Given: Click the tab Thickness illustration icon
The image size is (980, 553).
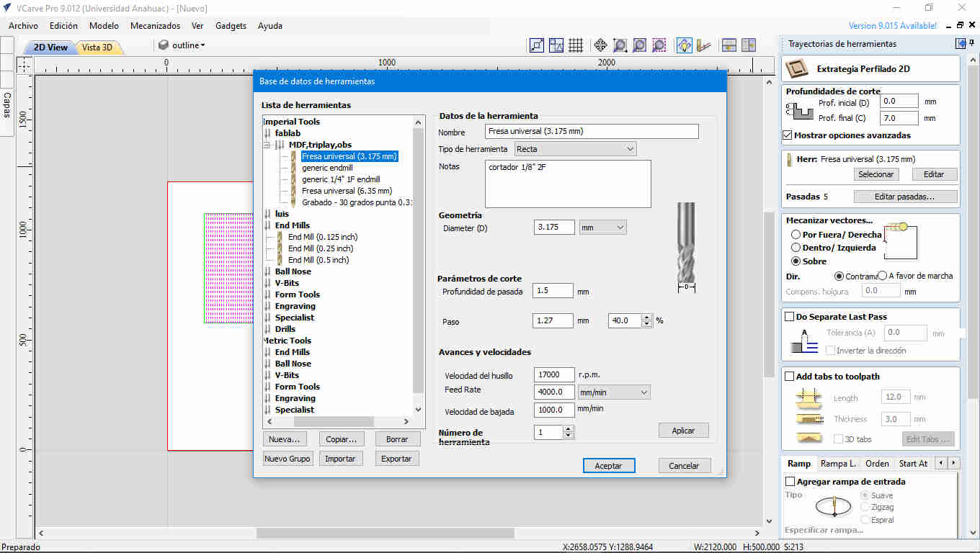Looking at the screenshot, I should pyautogui.click(x=808, y=418).
